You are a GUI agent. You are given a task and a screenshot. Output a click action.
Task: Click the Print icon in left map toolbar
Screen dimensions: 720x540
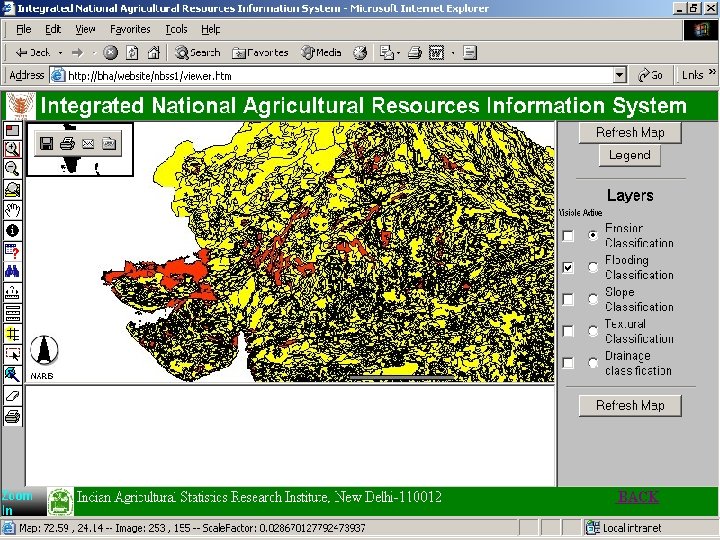tap(12, 416)
